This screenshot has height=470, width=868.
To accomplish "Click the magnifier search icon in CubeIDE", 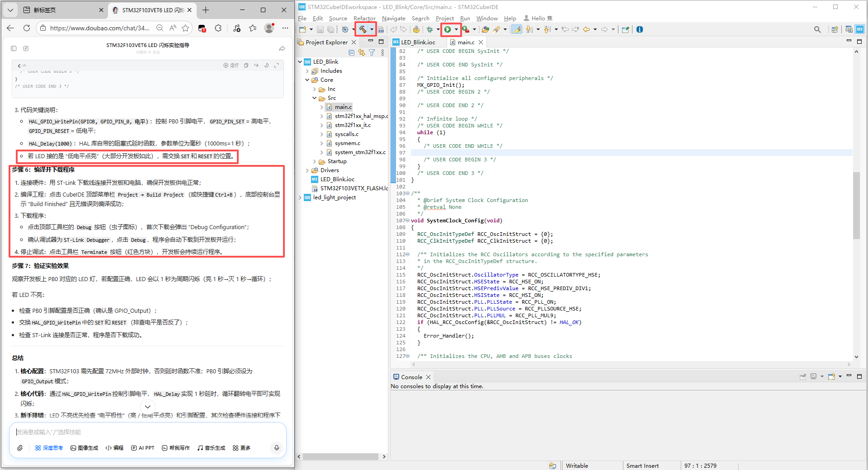I will (x=817, y=29).
